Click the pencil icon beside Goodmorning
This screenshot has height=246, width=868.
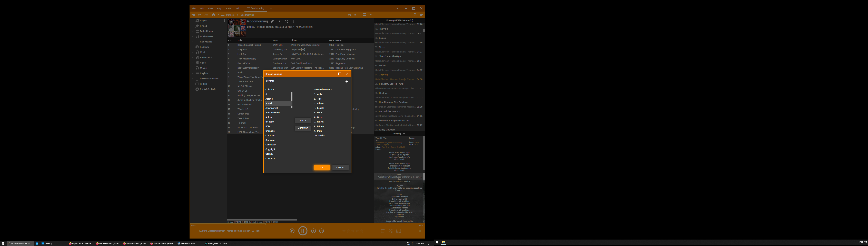pyautogui.click(x=272, y=21)
